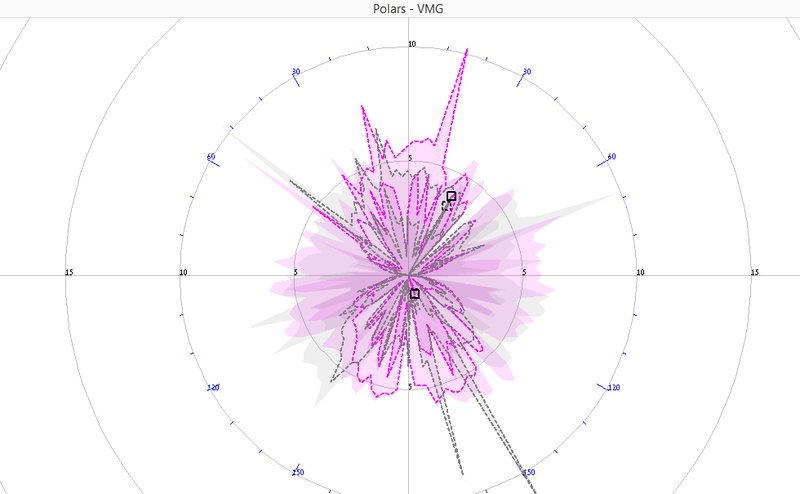Click the blue 120 degree label, right side
This screenshot has width=800, height=494.
(613, 388)
